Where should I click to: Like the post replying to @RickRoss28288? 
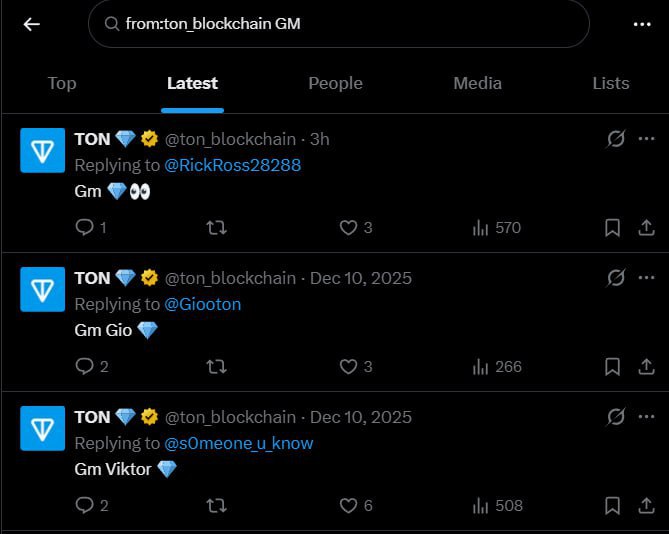coord(348,228)
